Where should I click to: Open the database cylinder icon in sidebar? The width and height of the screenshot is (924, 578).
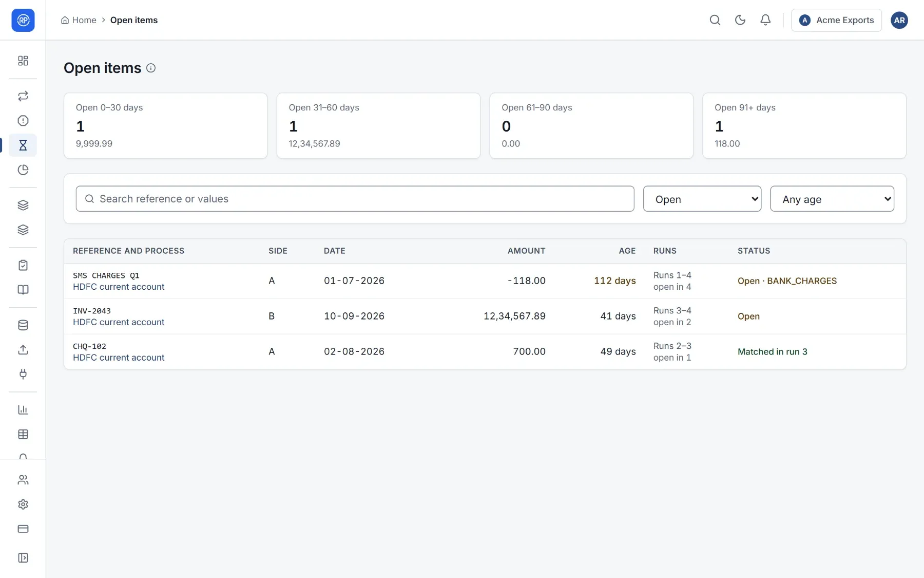[x=23, y=325]
